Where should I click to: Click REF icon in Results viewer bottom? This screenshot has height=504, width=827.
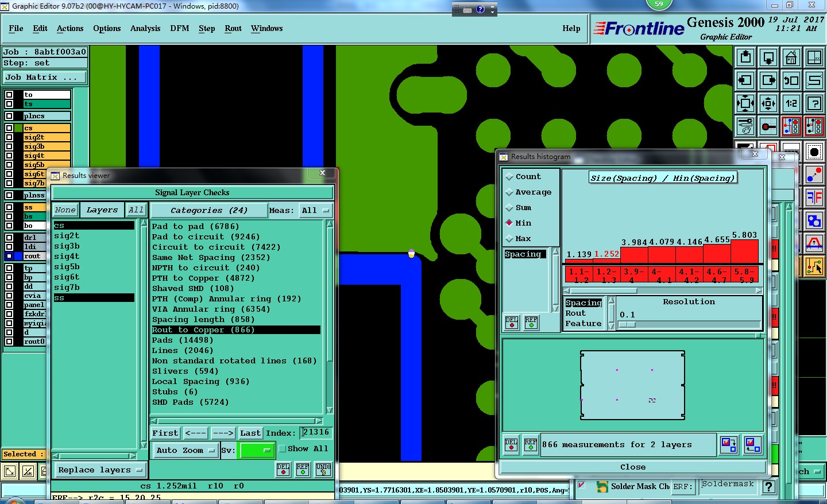coord(303,470)
